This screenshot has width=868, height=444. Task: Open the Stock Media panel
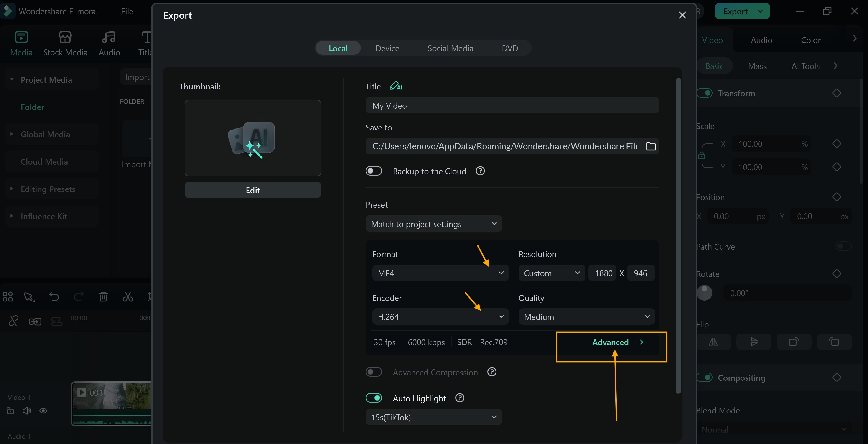coord(65,43)
